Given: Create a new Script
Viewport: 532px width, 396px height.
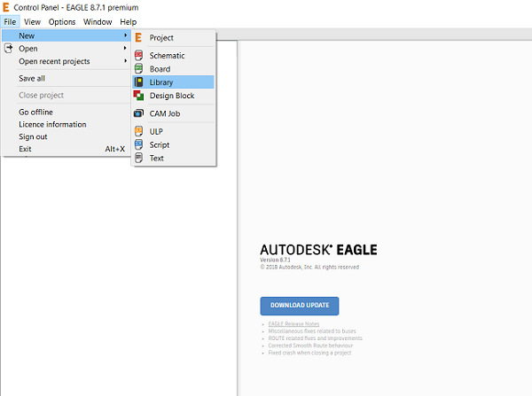Looking at the screenshot, I should tap(174, 144).
